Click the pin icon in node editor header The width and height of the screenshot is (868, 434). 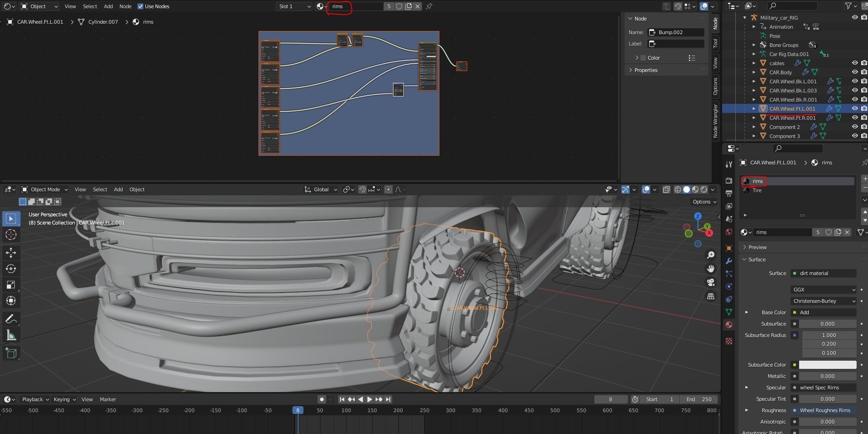(429, 6)
